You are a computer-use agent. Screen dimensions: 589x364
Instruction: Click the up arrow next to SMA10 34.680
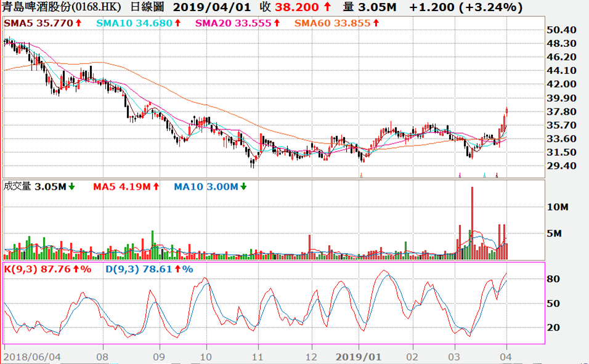coord(177,23)
